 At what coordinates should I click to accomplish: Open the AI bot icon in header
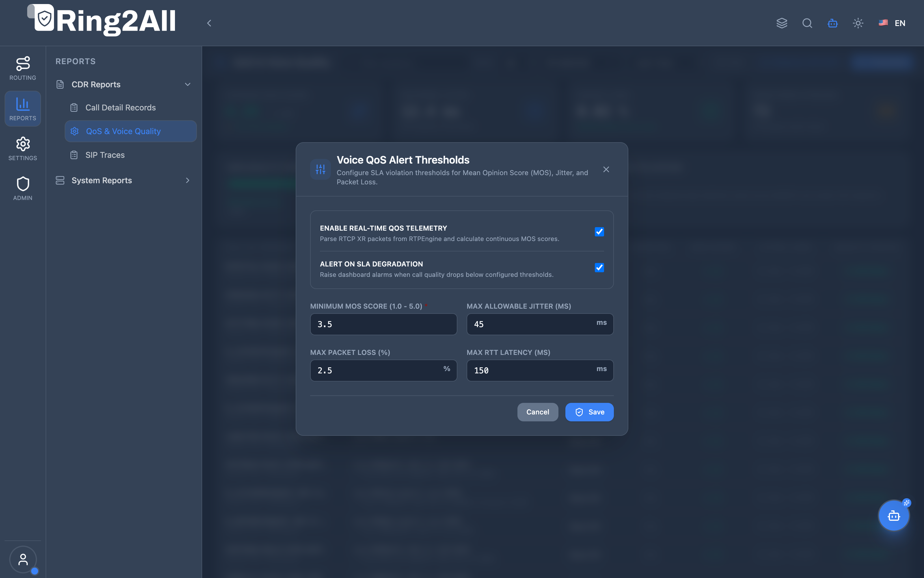[833, 23]
